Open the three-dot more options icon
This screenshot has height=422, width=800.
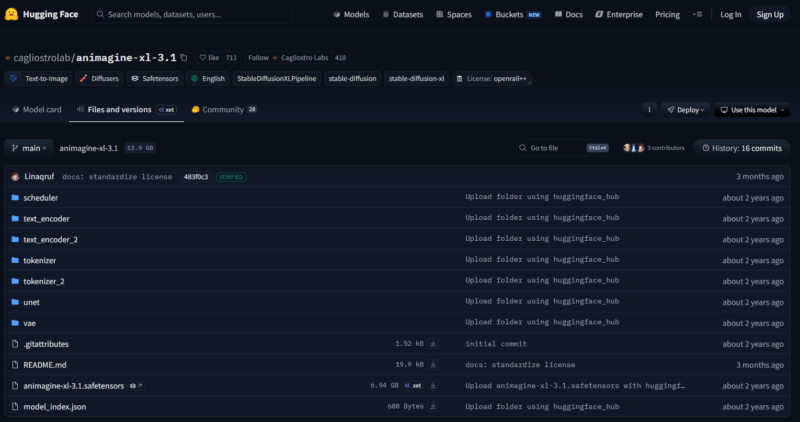coord(649,110)
